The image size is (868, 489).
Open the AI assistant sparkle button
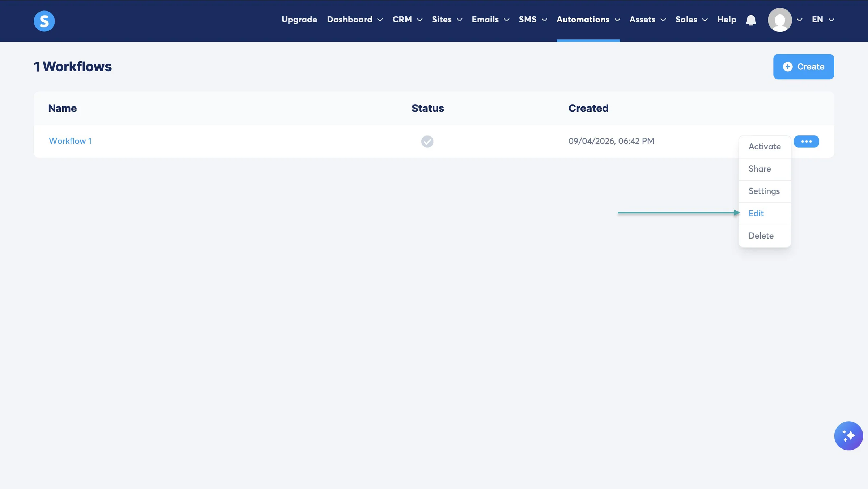coord(848,436)
